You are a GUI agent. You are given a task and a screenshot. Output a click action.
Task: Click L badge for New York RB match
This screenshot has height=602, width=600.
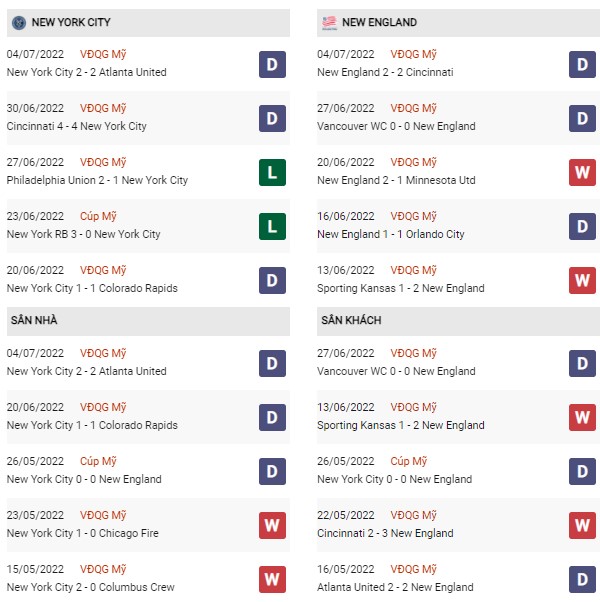click(272, 227)
